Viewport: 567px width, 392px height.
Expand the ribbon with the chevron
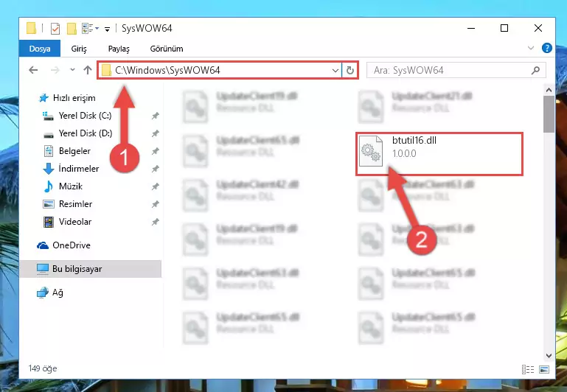point(531,48)
